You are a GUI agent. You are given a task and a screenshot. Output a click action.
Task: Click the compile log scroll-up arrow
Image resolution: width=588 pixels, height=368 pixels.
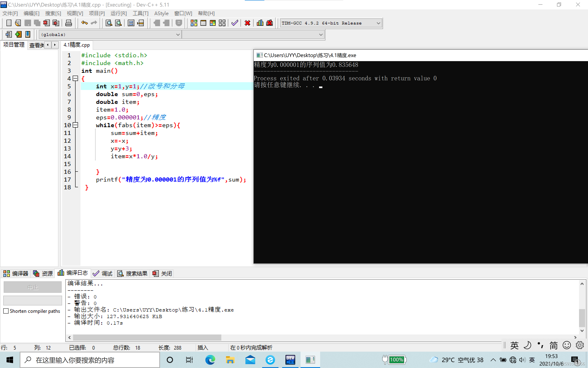coord(582,284)
